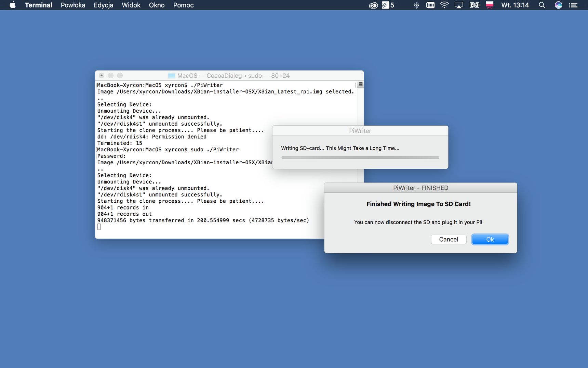
Task: Click the Terminal split pane icon
Action: (x=360, y=84)
